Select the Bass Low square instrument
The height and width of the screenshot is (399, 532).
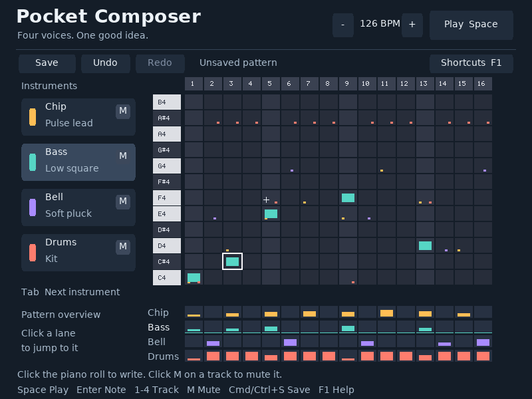tap(78, 162)
